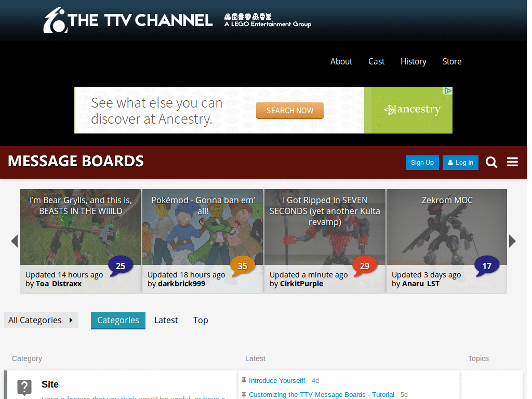
Task: Click the ancestry logo in the ad
Action: click(413, 110)
